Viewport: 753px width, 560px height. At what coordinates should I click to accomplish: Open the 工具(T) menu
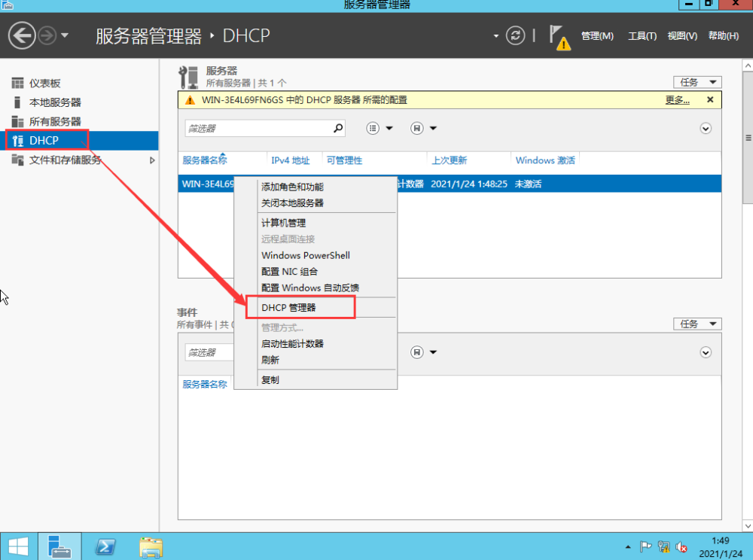tap(642, 36)
